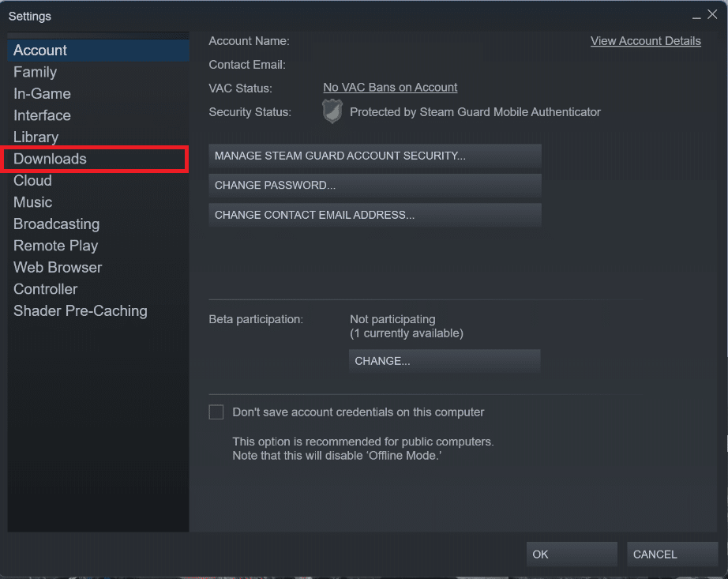Switch to Broadcasting settings
The width and height of the screenshot is (728, 579).
click(98, 224)
